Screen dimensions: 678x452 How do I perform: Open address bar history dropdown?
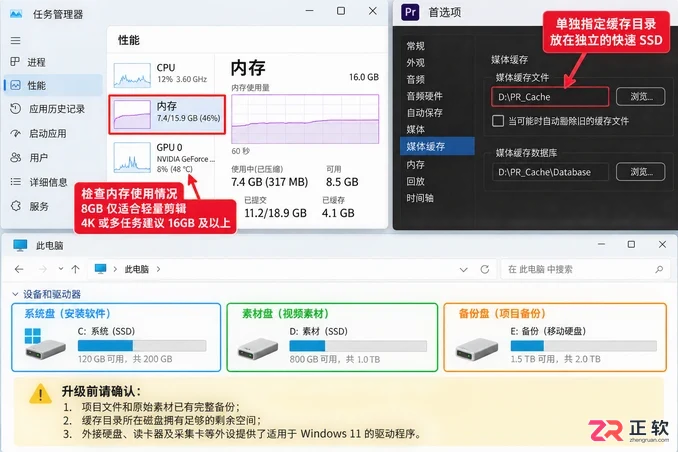click(464, 269)
